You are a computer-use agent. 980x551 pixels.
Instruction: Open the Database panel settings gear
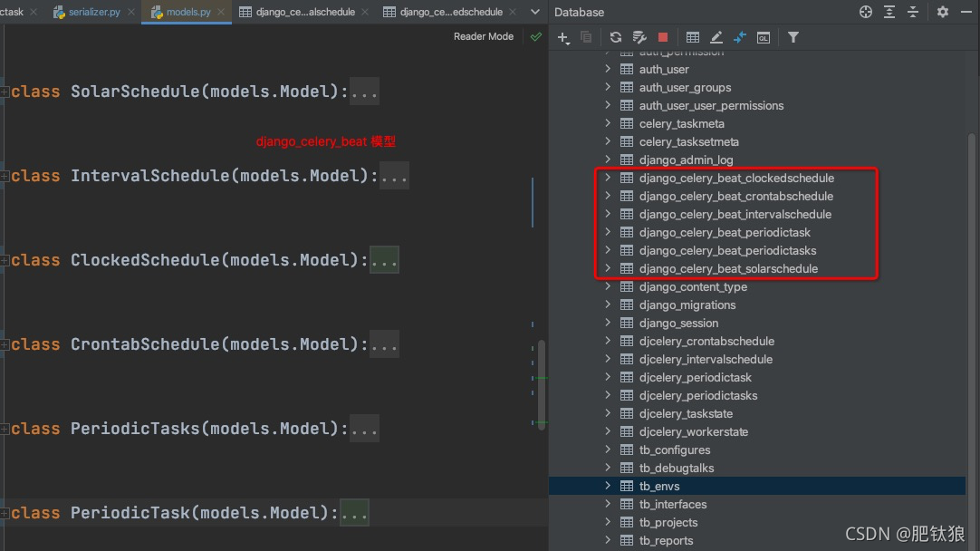pos(943,12)
